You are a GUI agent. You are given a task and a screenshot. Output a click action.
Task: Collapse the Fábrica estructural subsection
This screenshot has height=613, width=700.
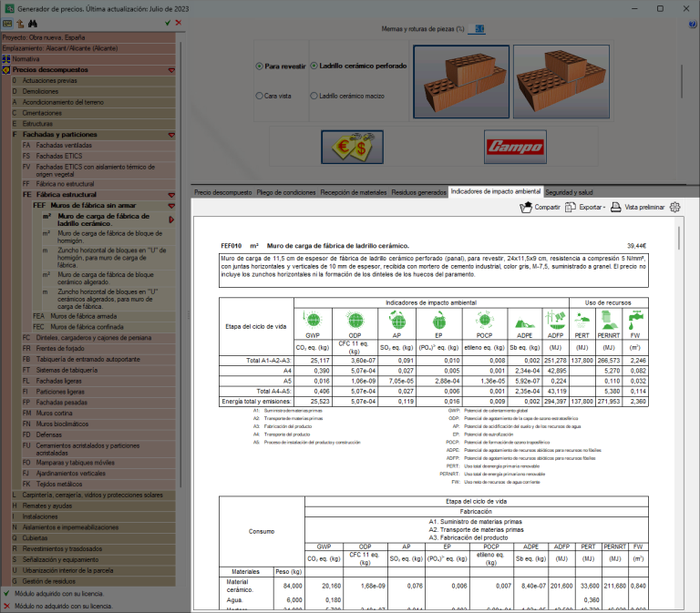(x=171, y=195)
